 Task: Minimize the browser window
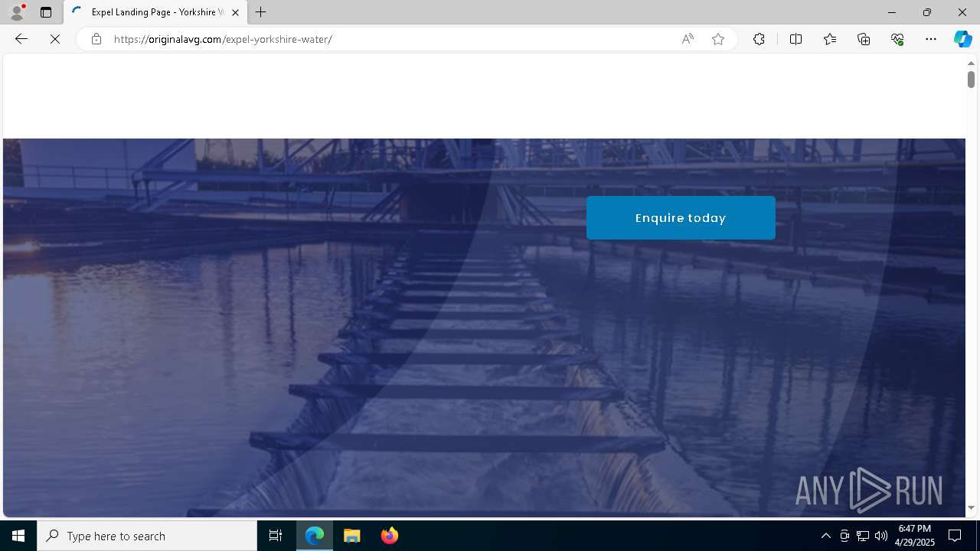[x=892, y=12]
